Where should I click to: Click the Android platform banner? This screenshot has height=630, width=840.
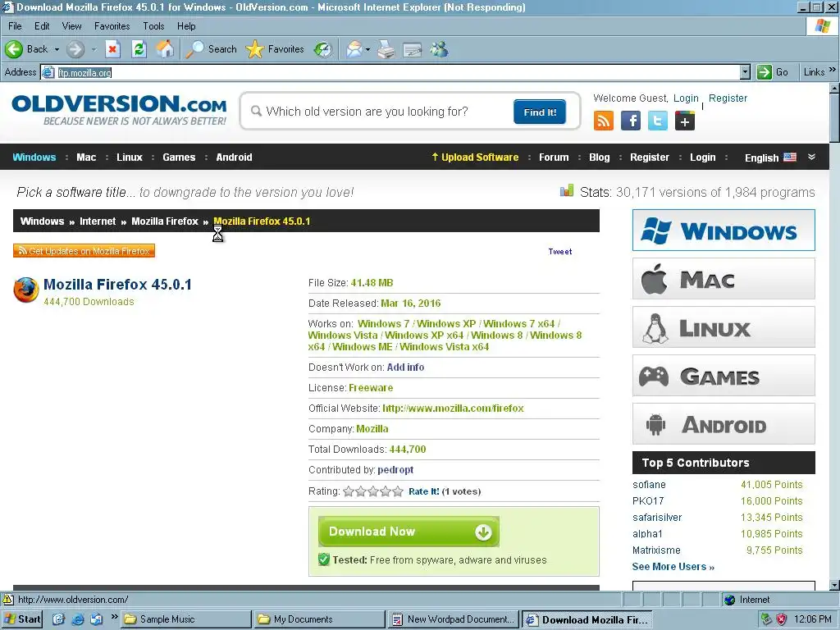pyautogui.click(x=724, y=424)
